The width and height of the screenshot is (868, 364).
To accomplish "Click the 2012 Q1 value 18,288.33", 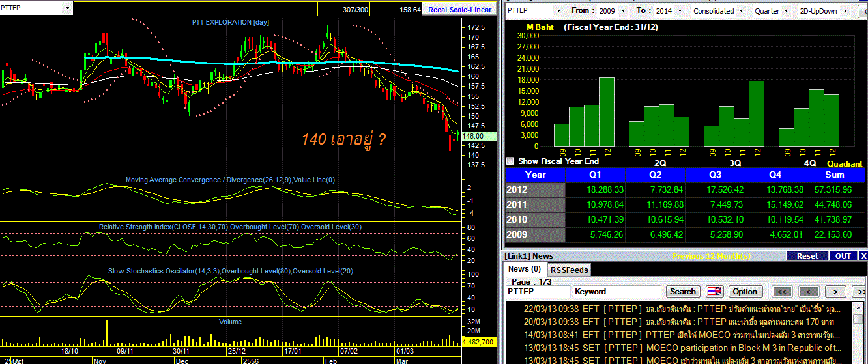I will 605,189.
